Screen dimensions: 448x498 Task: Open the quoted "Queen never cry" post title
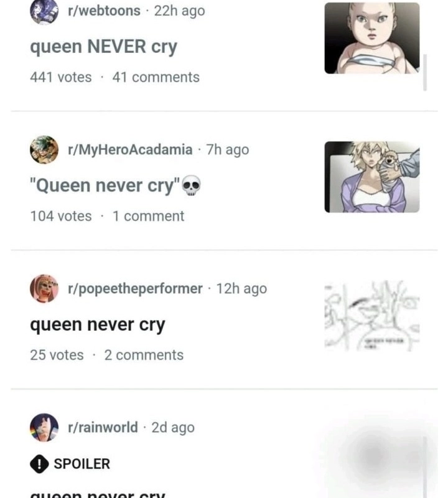[105, 186]
